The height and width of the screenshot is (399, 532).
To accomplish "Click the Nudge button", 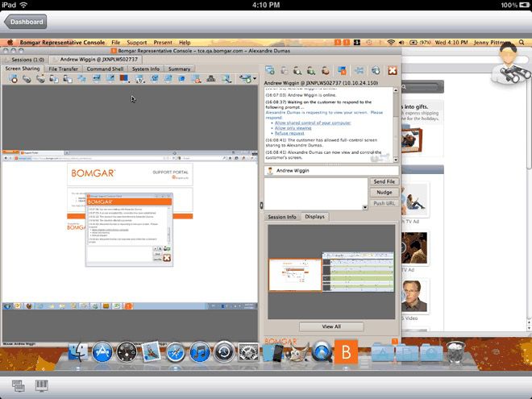I will [384, 193].
